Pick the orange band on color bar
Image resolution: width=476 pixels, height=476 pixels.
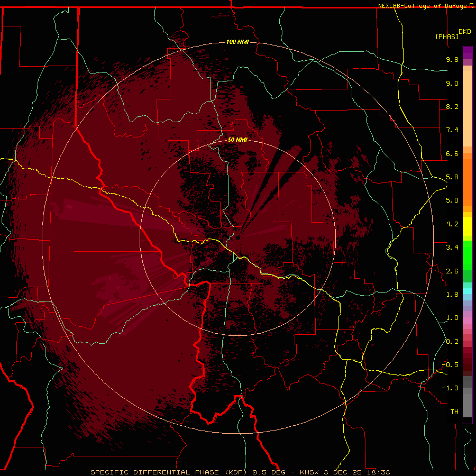[x=467, y=182]
